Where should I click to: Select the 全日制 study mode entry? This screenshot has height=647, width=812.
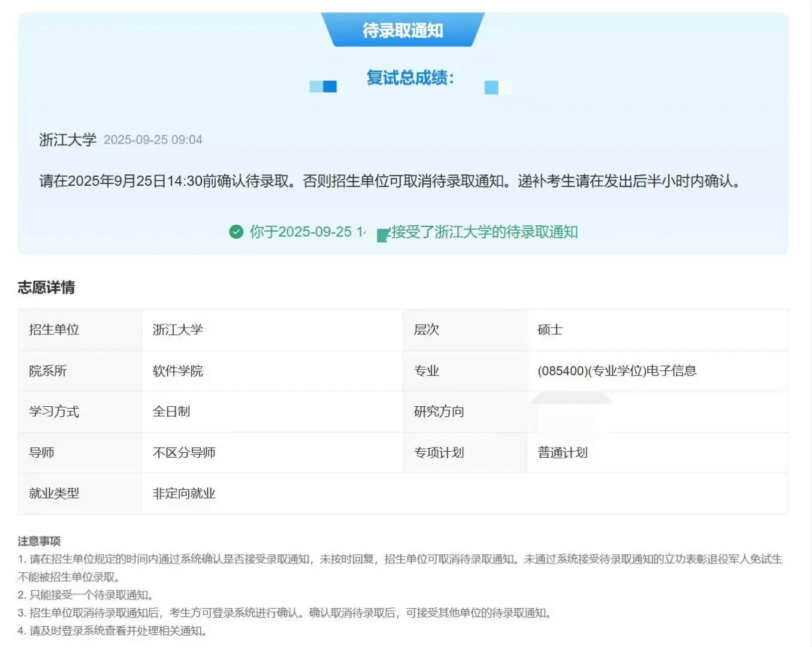(x=172, y=412)
